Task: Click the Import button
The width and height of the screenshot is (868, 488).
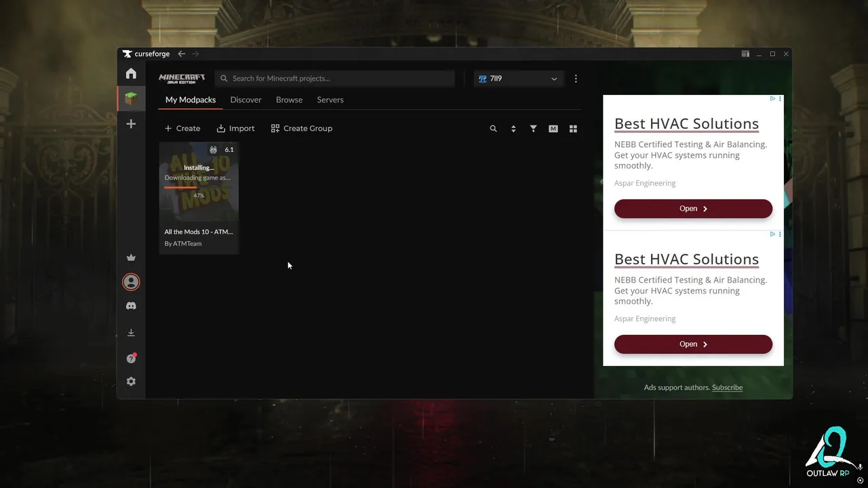Action: [x=235, y=129]
